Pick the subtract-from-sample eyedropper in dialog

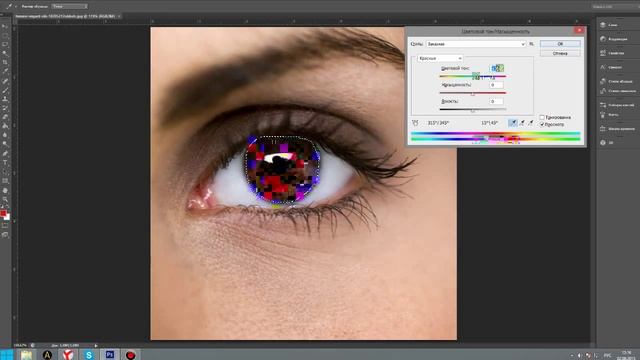[531, 122]
